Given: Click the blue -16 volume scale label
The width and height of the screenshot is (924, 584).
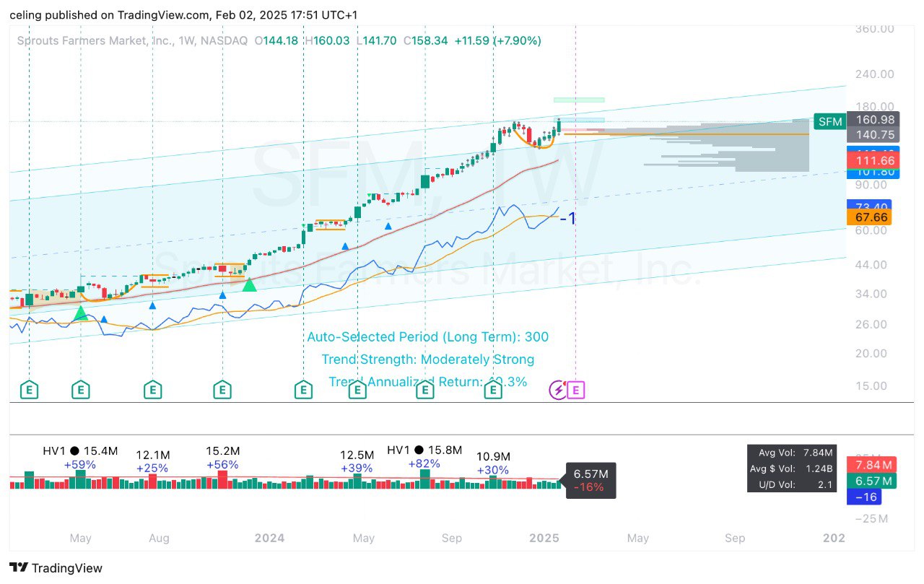Looking at the screenshot, I should point(867,497).
